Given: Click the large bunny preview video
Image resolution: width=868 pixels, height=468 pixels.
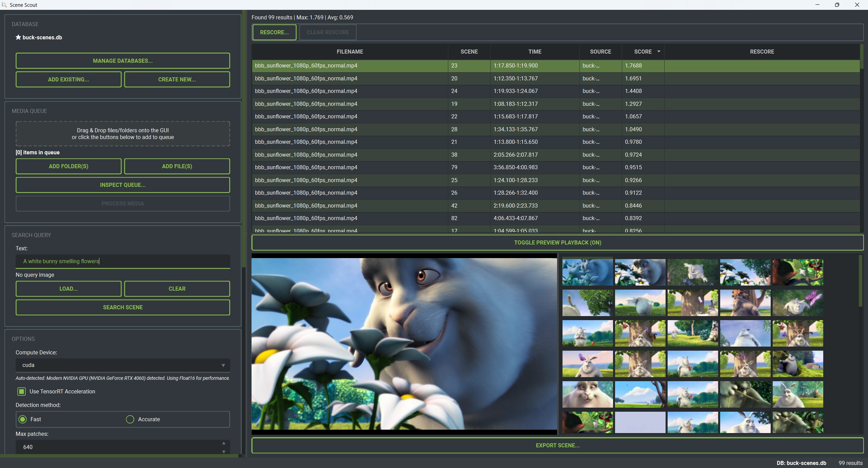Looking at the screenshot, I should click(404, 344).
